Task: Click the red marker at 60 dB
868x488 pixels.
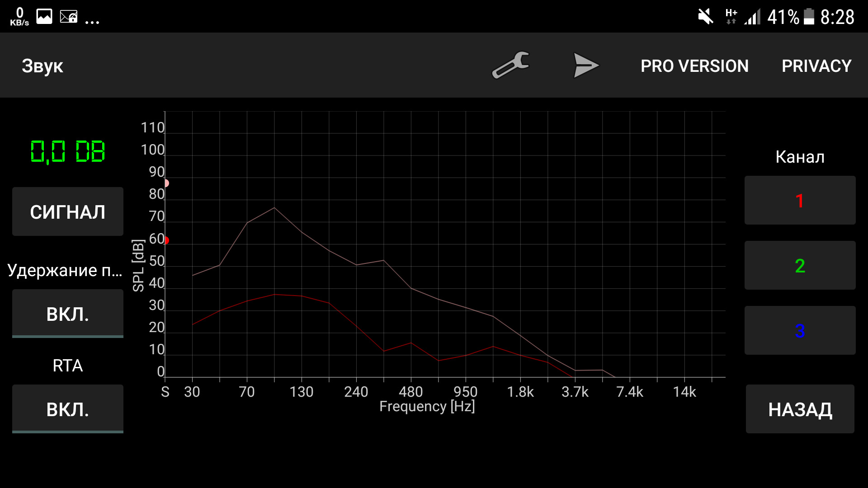Action: [x=166, y=240]
